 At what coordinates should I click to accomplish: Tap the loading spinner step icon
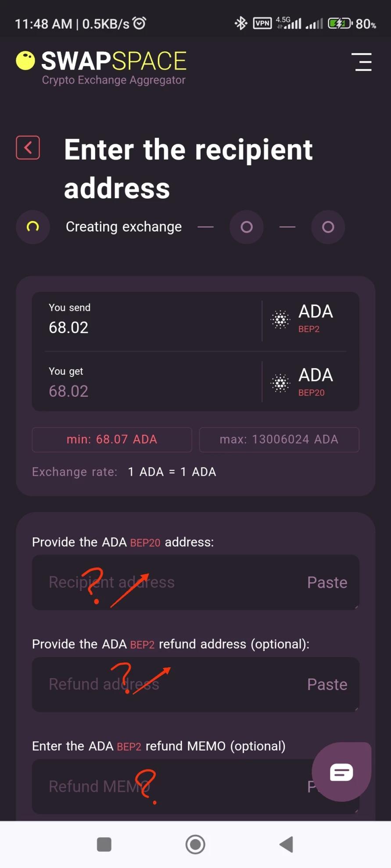point(33,227)
